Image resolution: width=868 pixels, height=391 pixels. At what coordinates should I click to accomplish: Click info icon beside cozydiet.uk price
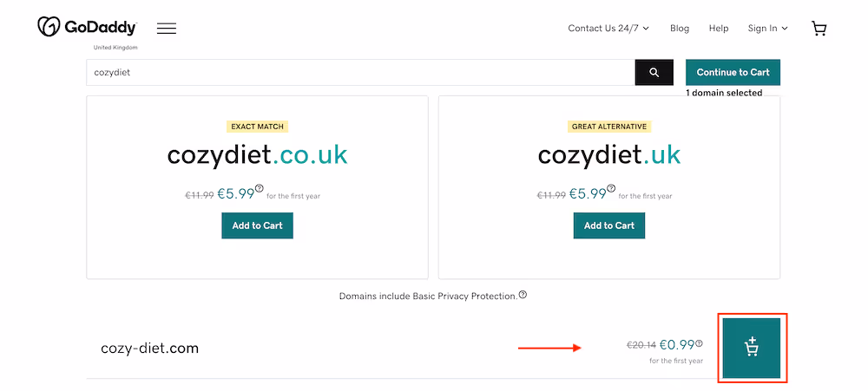tap(611, 188)
